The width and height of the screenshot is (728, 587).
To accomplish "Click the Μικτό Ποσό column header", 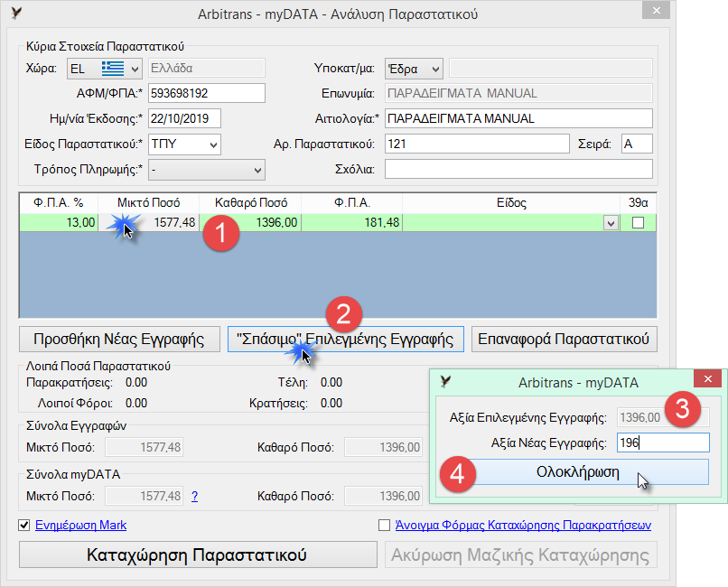I will pos(148,203).
